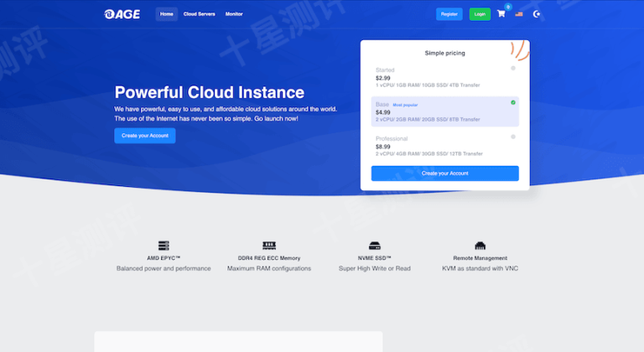The height and width of the screenshot is (352, 644).
Task: Select the Started $2.99 plan radio
Action: (513, 68)
